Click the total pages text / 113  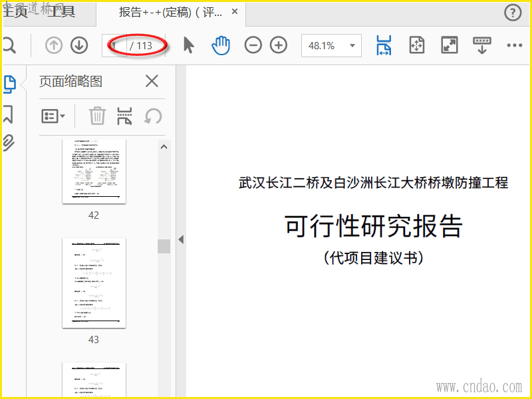141,45
